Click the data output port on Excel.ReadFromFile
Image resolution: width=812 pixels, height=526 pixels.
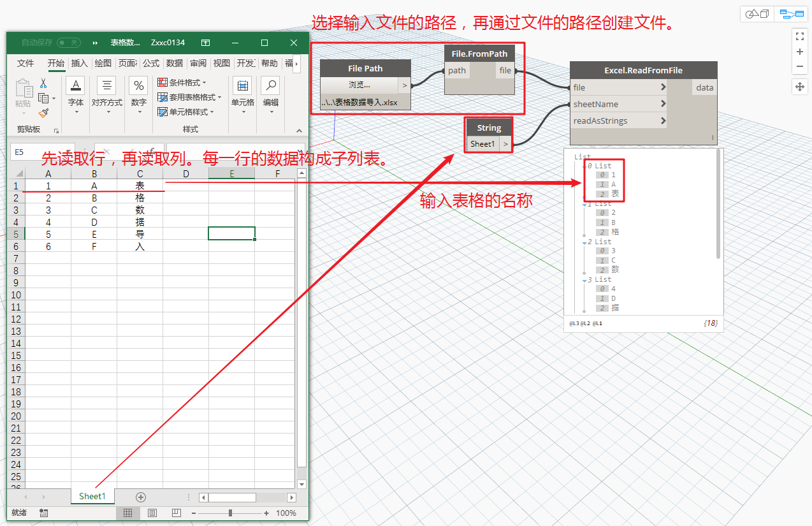coord(704,87)
